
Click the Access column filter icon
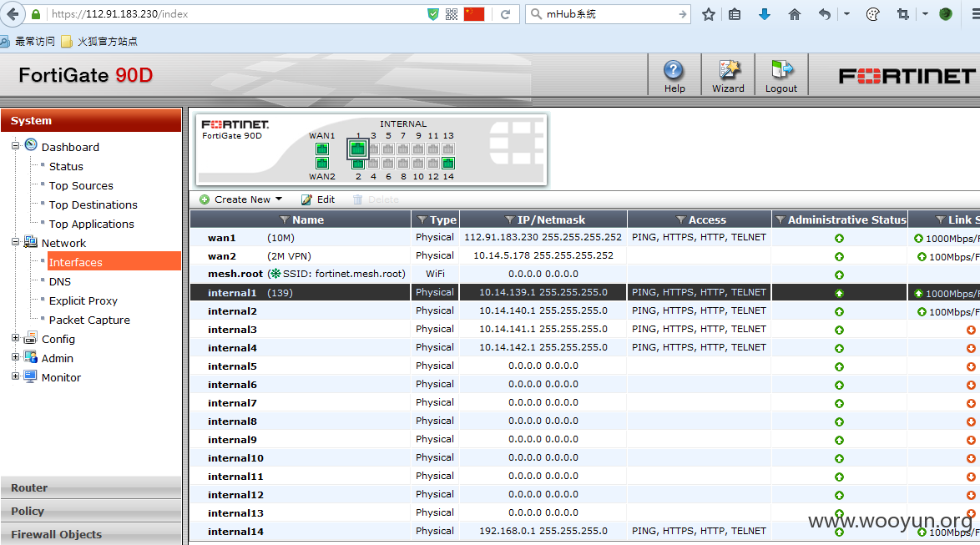(x=680, y=220)
